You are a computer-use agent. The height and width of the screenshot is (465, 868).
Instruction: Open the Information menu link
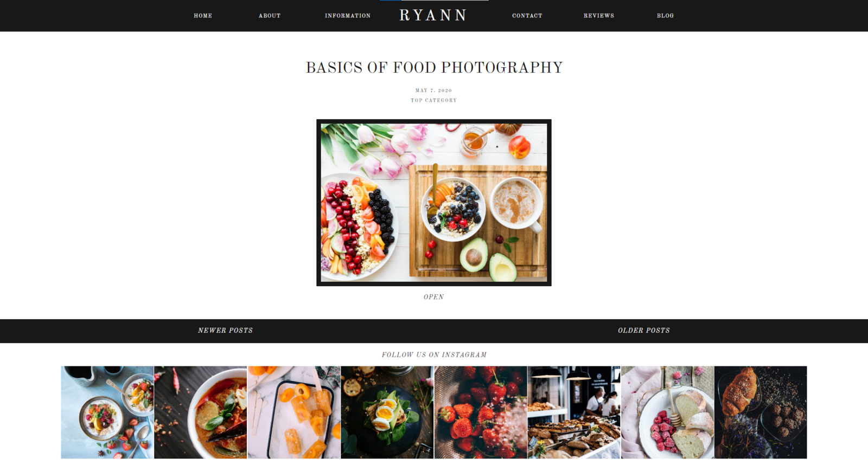tap(348, 16)
